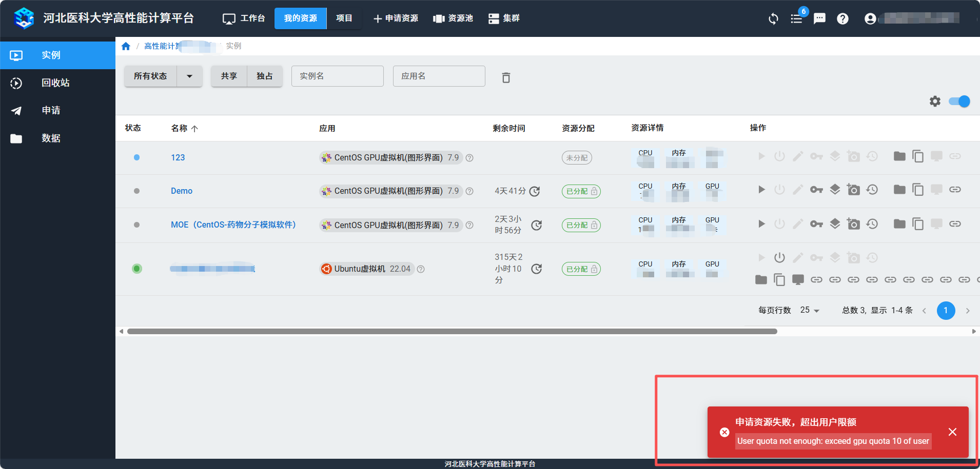Open the task list with badge 6
Image resolution: width=980 pixels, height=469 pixels.
point(796,19)
